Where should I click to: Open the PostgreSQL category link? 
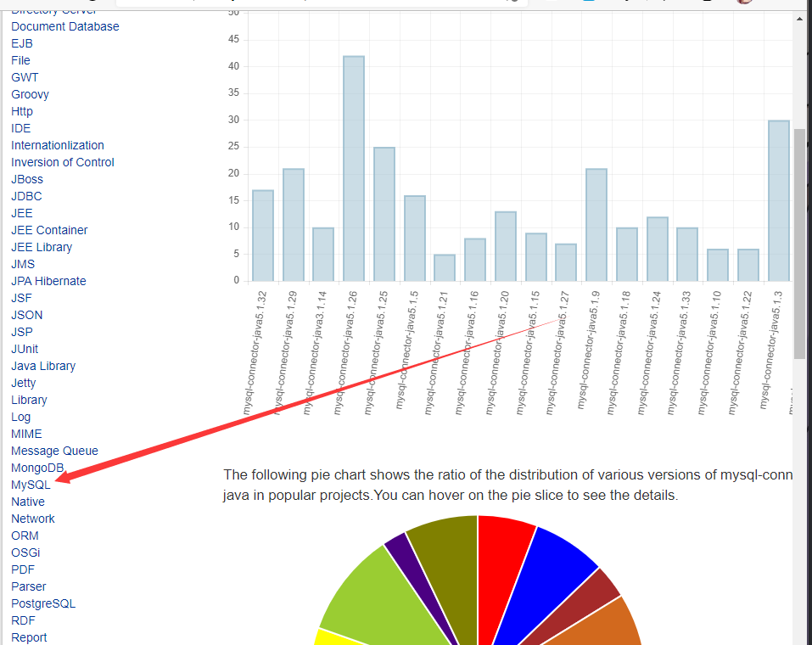point(43,604)
